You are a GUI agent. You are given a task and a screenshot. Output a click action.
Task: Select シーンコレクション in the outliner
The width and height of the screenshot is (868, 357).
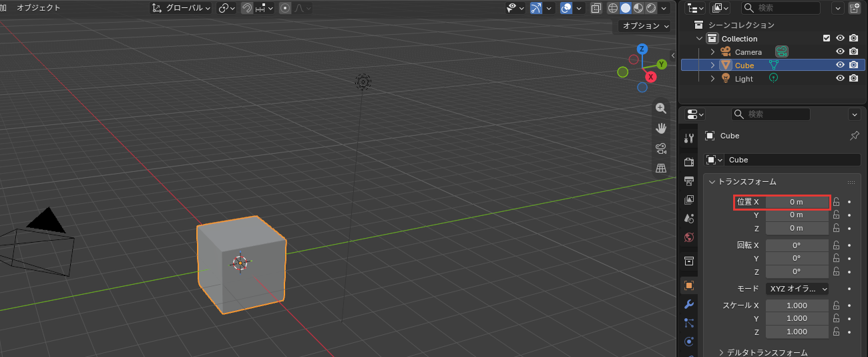tap(741, 25)
